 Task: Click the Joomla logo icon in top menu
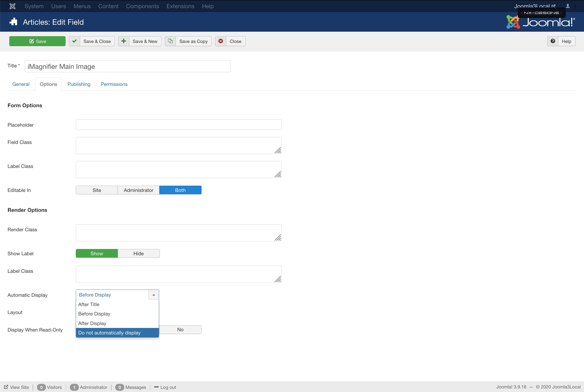click(12, 6)
